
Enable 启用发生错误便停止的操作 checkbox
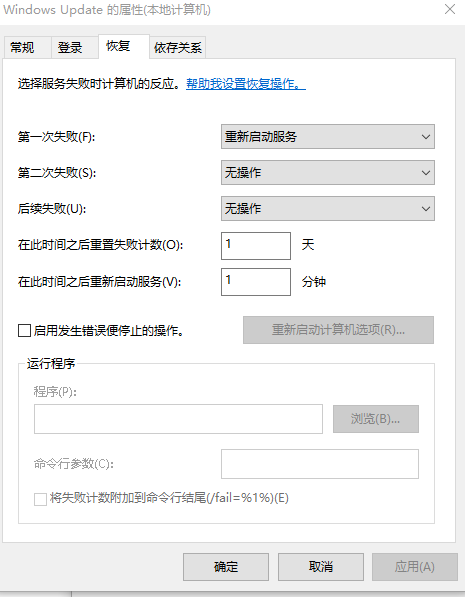[x=24, y=330]
